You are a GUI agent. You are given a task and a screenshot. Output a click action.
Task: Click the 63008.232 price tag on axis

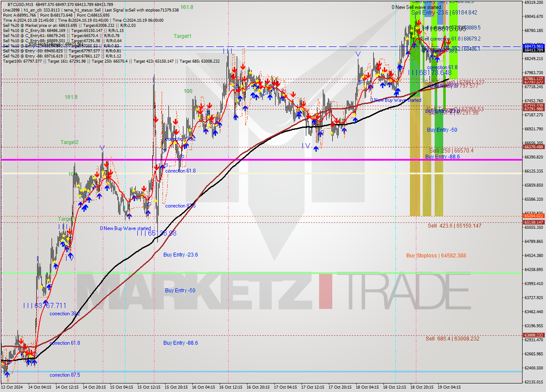click(534, 335)
